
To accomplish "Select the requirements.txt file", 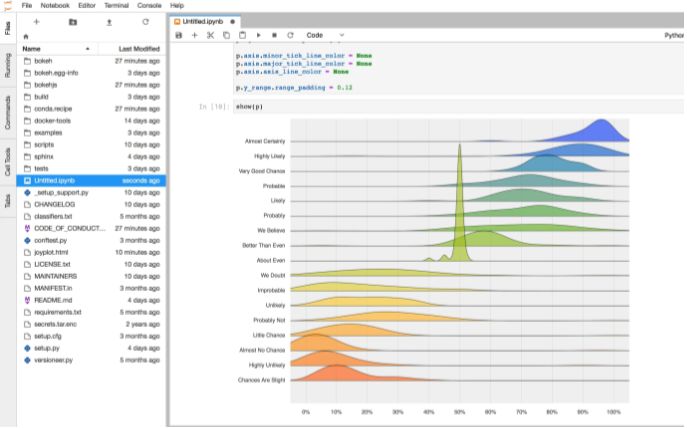I will [x=91, y=312].
